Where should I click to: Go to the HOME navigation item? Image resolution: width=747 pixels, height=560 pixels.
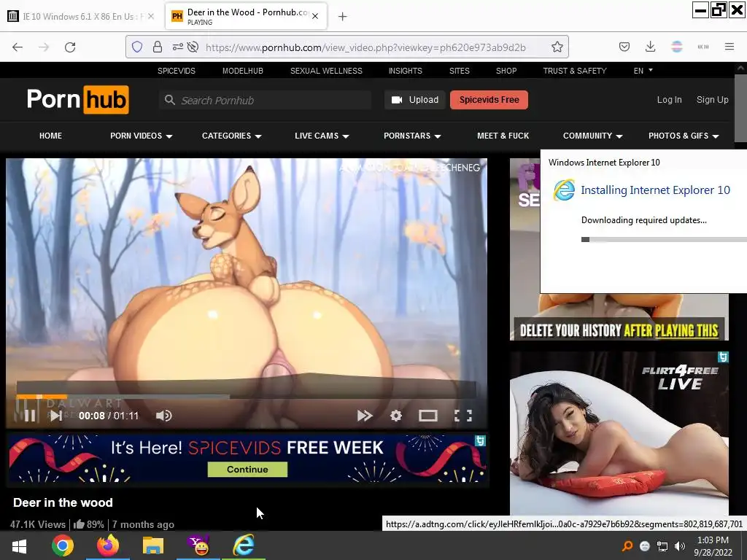tap(50, 136)
